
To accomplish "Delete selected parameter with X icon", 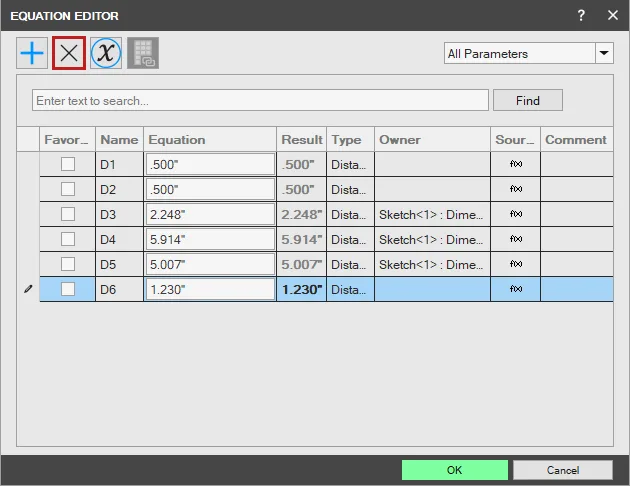I will coord(69,53).
